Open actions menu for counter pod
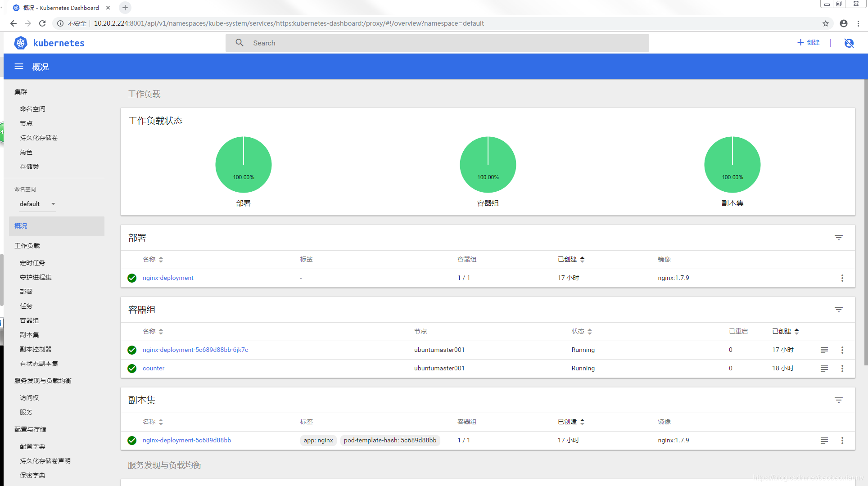Viewport: 868px width, 486px height. [x=842, y=369]
